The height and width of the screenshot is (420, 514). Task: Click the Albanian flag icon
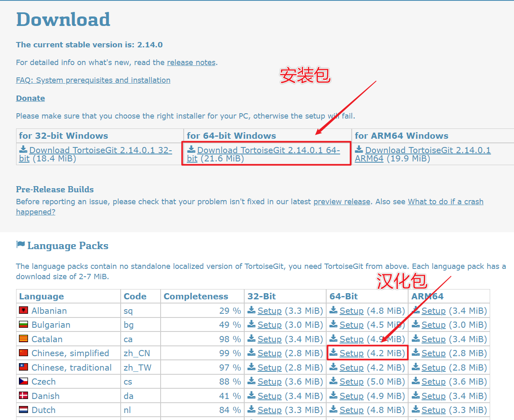point(23,310)
